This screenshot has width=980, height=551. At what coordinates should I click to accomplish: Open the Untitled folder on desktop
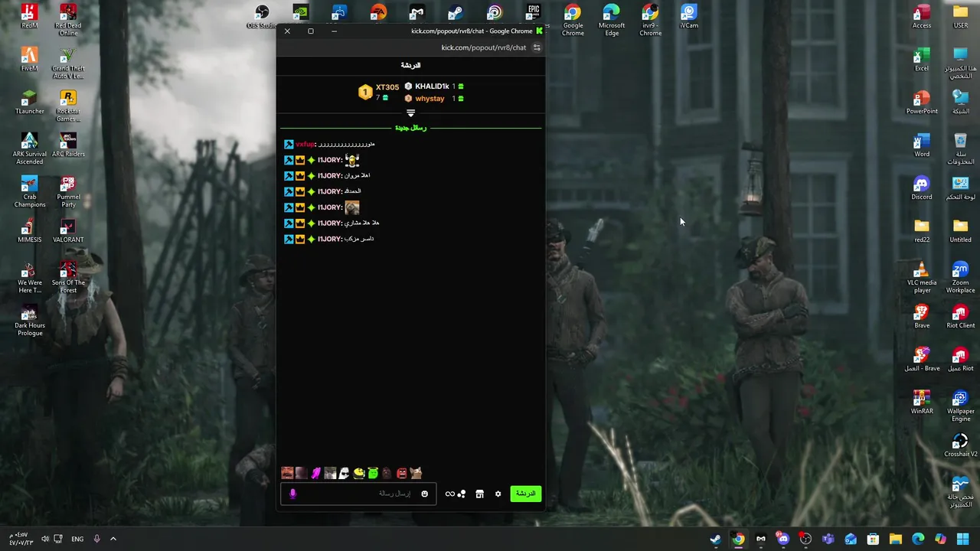(960, 231)
